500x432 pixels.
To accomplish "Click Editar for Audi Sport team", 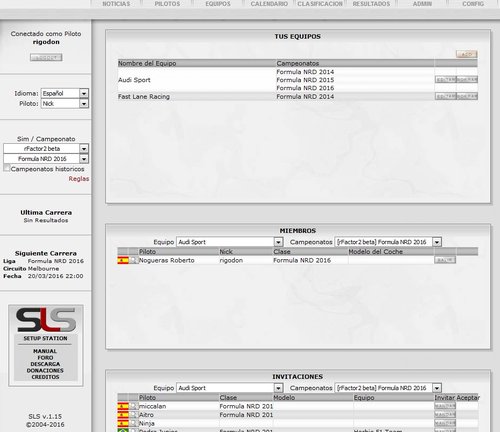I will point(445,80).
